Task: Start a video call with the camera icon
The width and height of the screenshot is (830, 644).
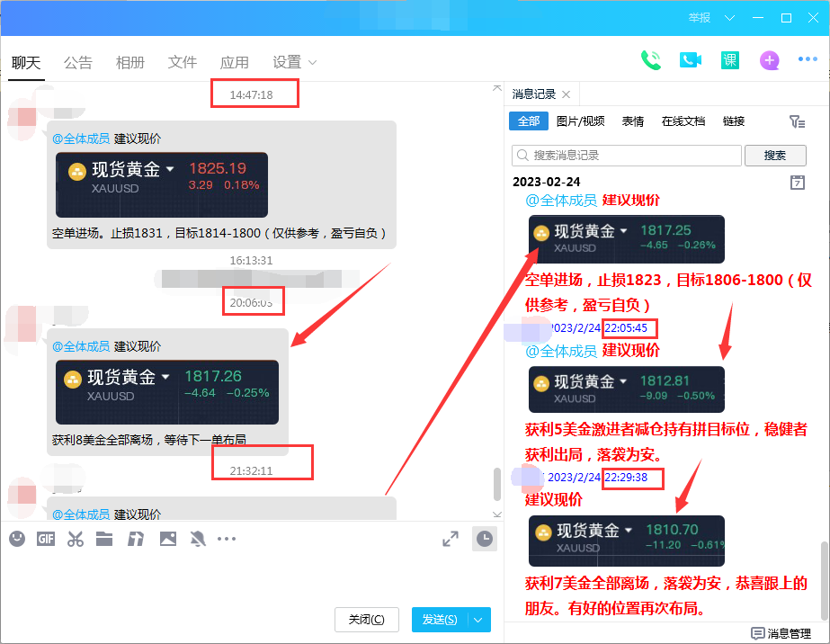Action: point(690,60)
